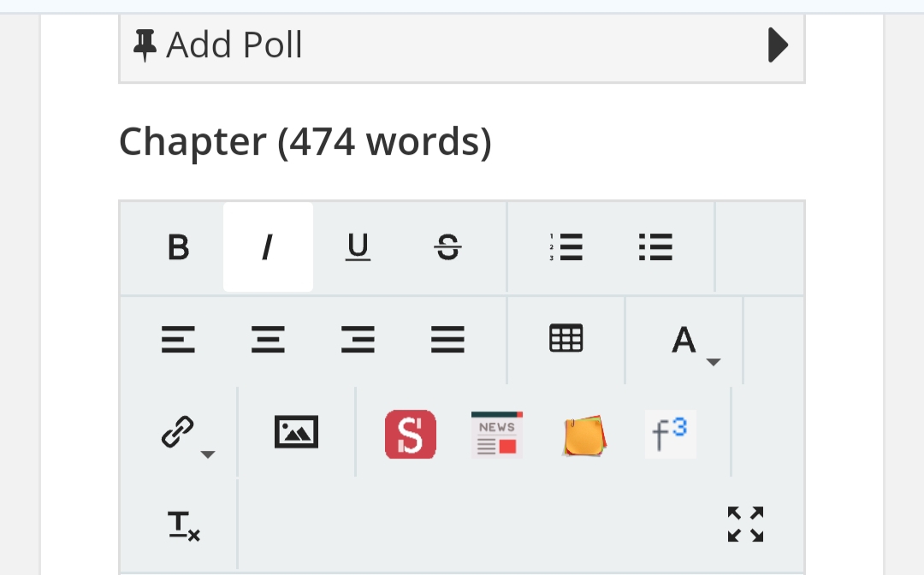Insert an image
The height and width of the screenshot is (575, 924).
pyautogui.click(x=296, y=432)
